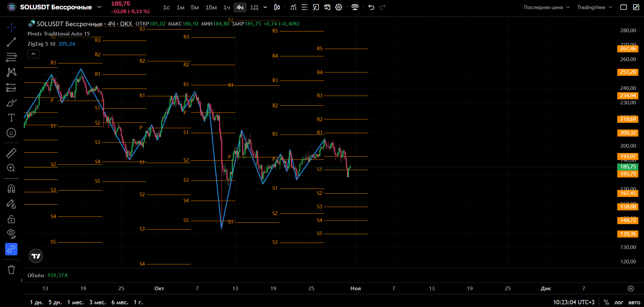644x307 pixels.
Task: Select the "Объём" volume legend
Action: click(x=36, y=275)
